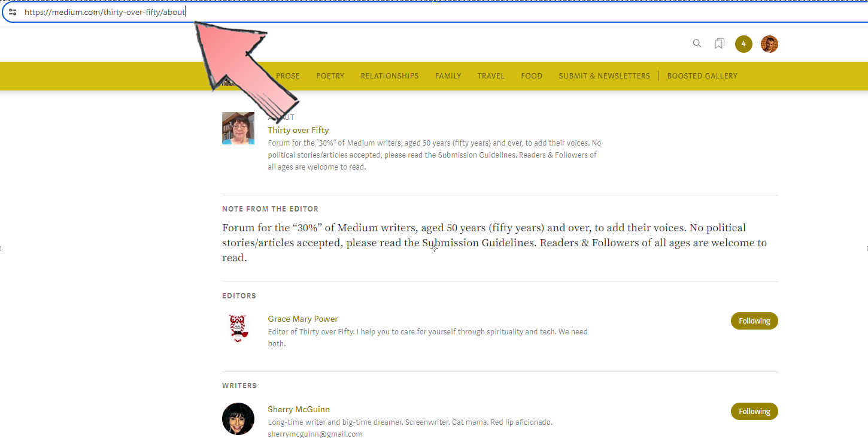Image resolution: width=868 pixels, height=438 pixels.
Task: Click the EDITORS section heading
Action: pyautogui.click(x=239, y=296)
